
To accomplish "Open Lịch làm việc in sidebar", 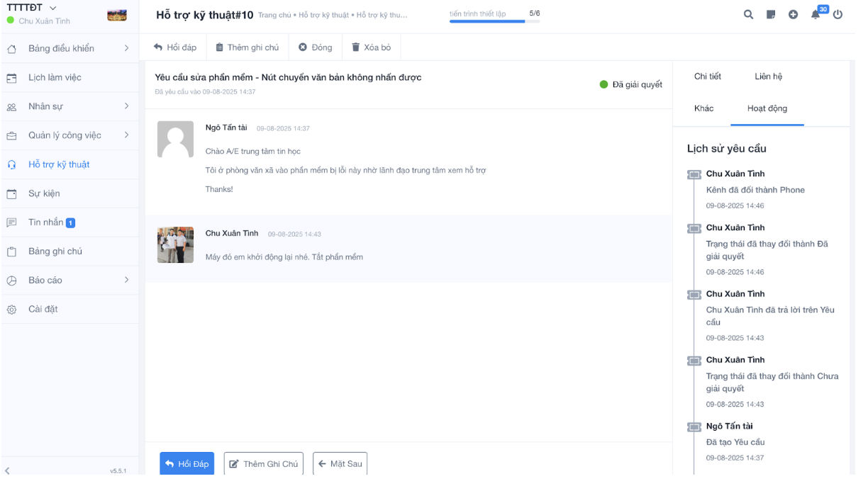I will (55, 77).
